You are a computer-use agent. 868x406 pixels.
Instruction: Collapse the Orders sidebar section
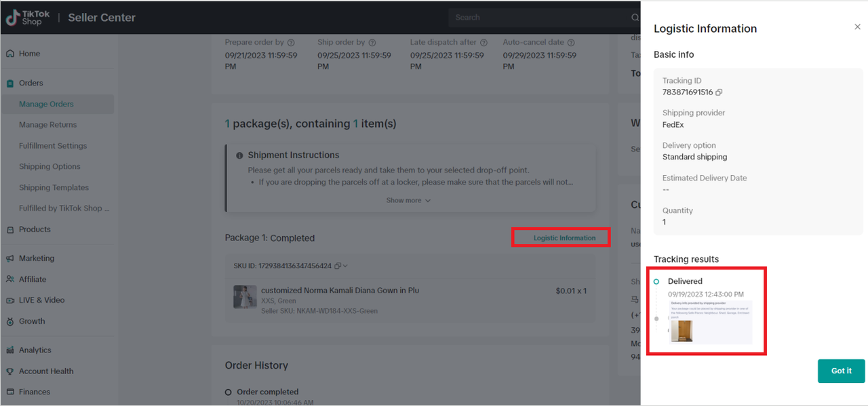31,83
